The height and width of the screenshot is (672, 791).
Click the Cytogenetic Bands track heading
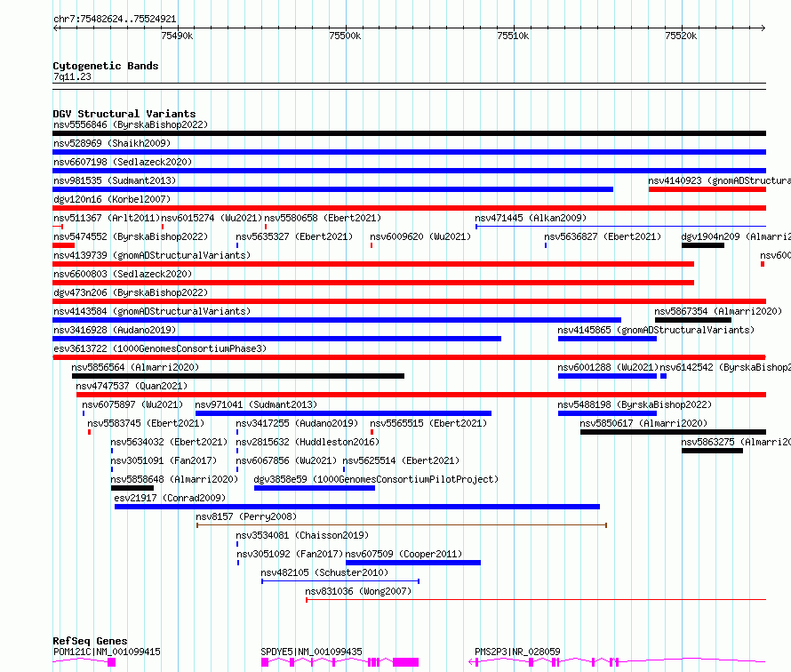tap(106, 66)
